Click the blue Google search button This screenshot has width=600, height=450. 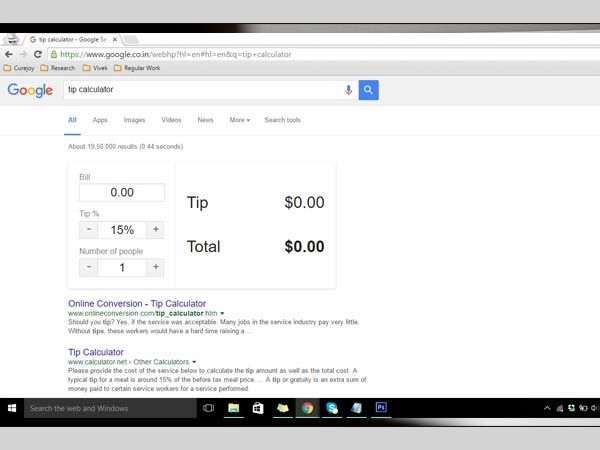tap(368, 90)
